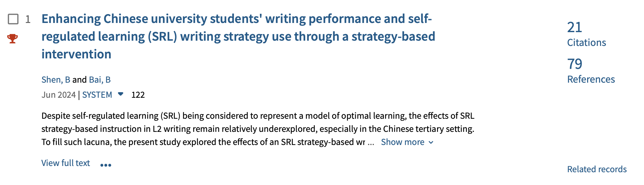Open the SYSTEM journal info caret

[121, 94]
